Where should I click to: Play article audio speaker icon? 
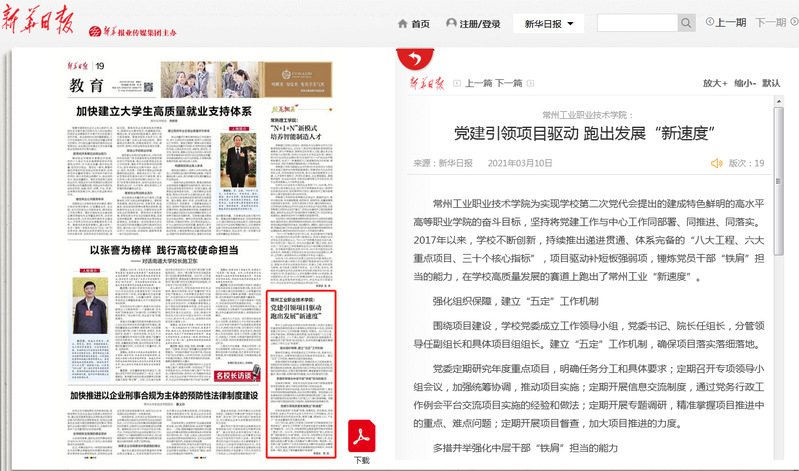tap(715, 162)
